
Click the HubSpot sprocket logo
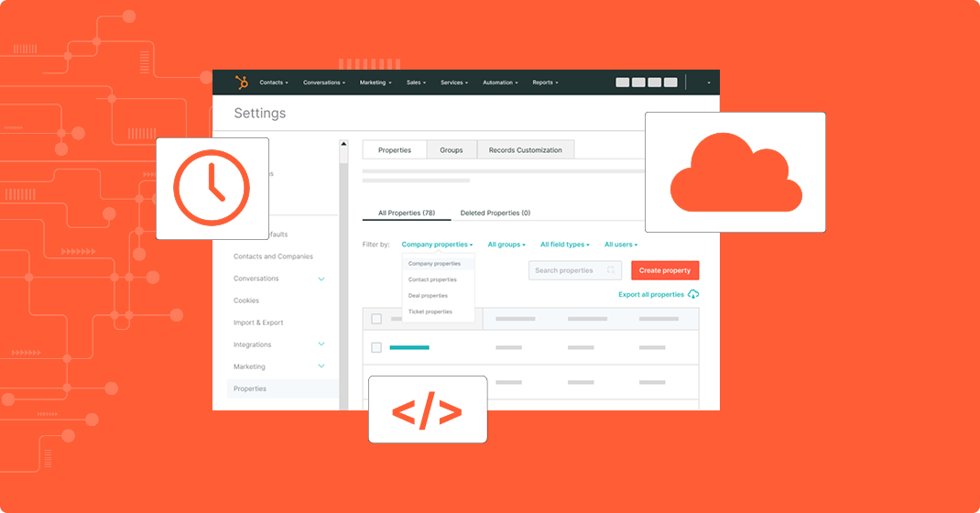click(x=242, y=82)
